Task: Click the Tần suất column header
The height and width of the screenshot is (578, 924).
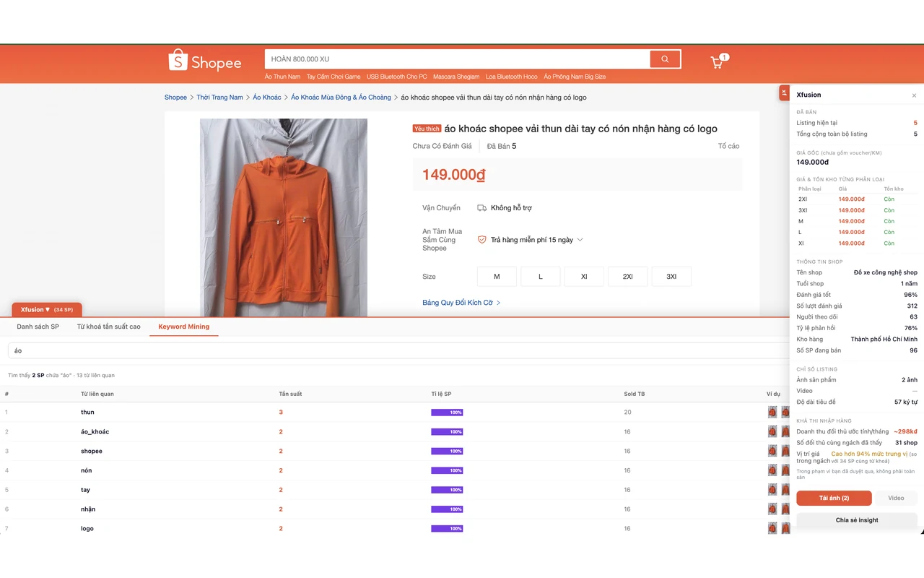Action: (290, 394)
